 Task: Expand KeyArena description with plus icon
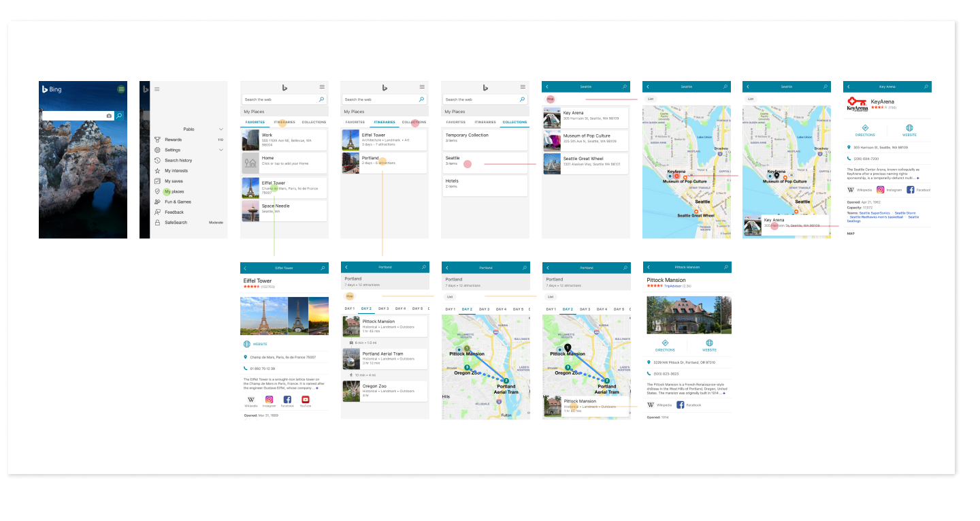917,178
